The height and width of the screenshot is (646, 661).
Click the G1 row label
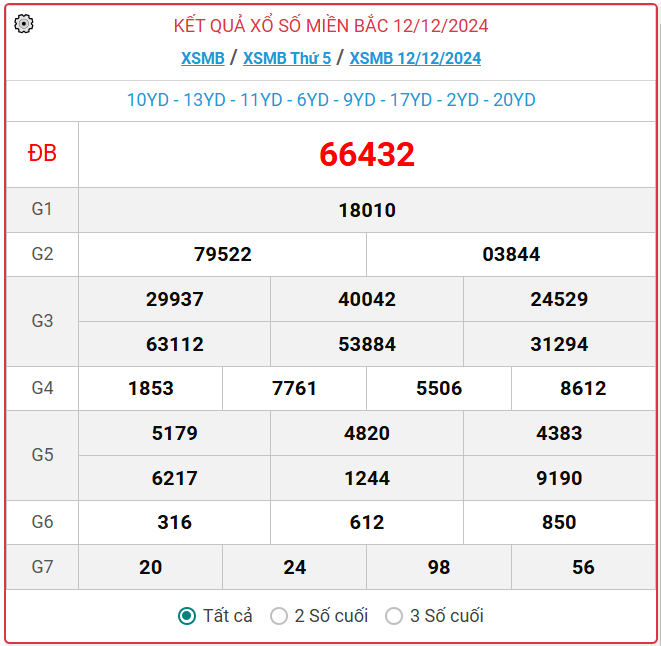click(x=42, y=209)
